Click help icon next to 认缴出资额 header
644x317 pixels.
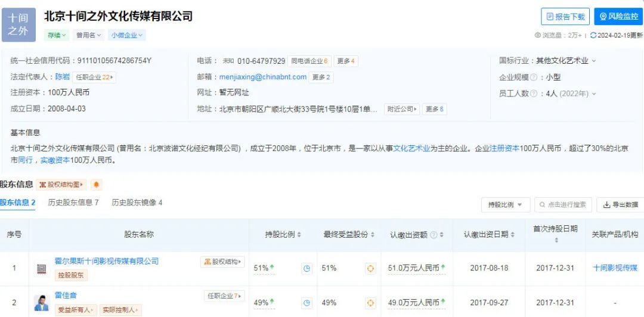coord(434,235)
